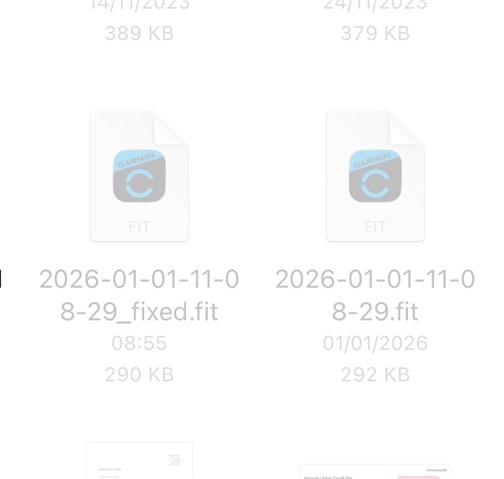Open the document thumbnail below the fixed file
Screen dimensions: 504x479
pos(139,461)
